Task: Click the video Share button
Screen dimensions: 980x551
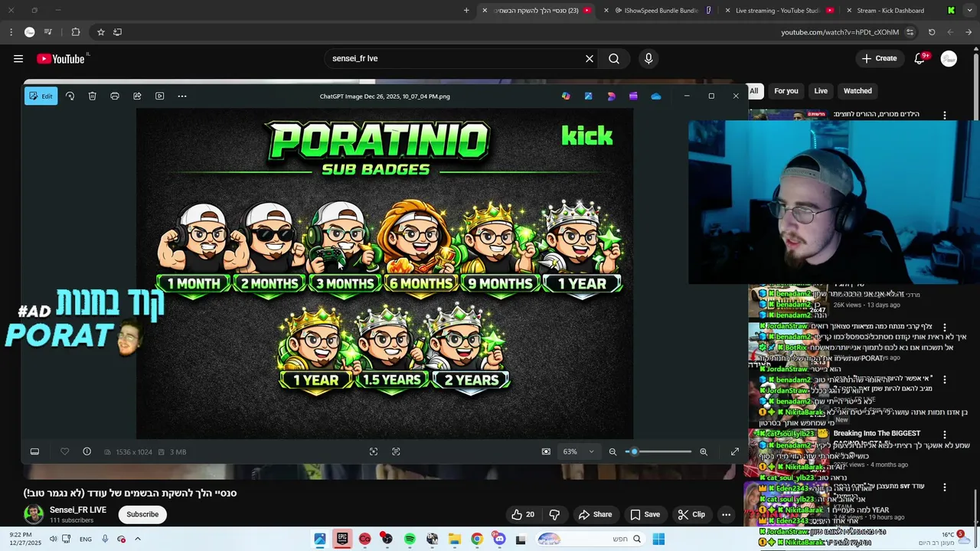Action: coord(596,514)
